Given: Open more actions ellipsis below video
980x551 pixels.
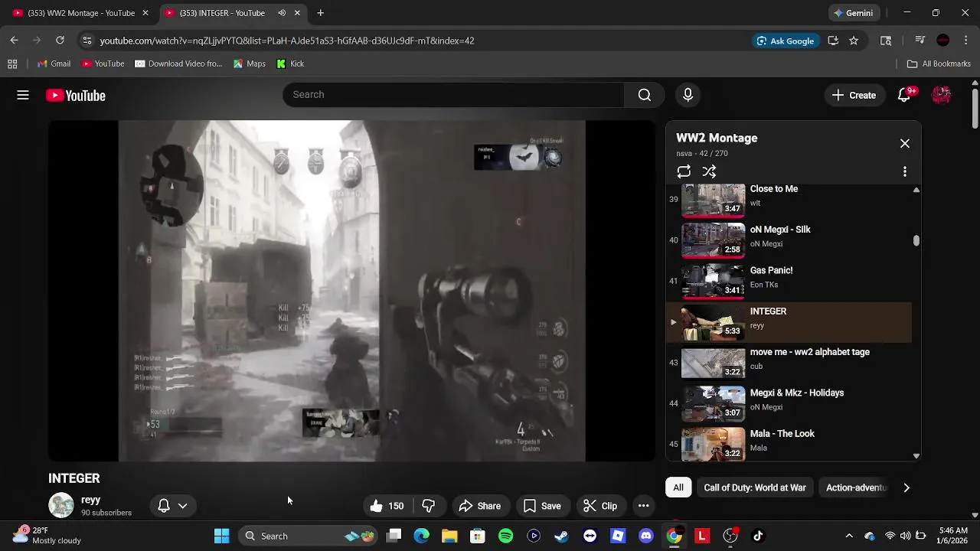Looking at the screenshot, I should [x=644, y=506].
